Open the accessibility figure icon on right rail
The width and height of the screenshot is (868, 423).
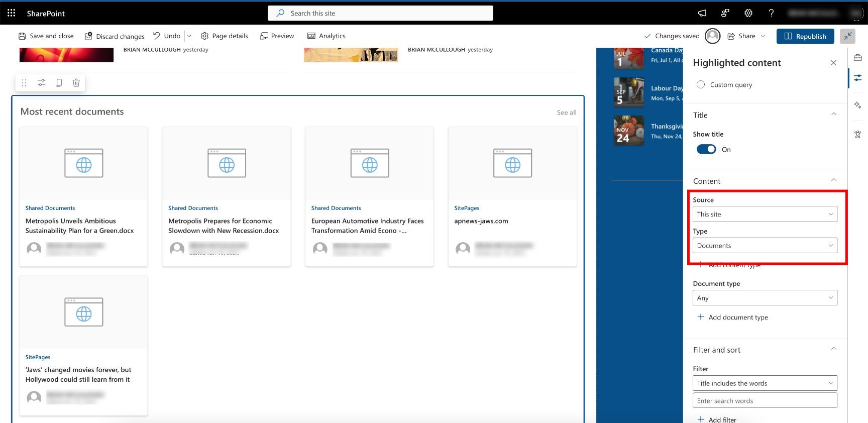[x=857, y=134]
